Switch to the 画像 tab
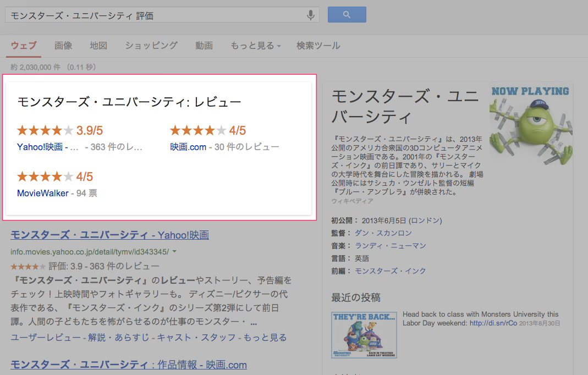This screenshot has height=375, width=588. pyautogui.click(x=63, y=46)
